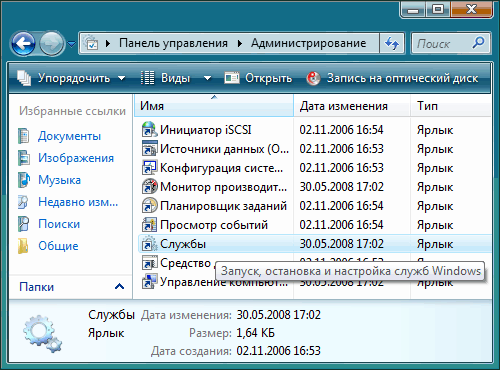The height and width of the screenshot is (370, 500).
Task: Select the Инициатор iSCSI item
Action: pyautogui.click(x=206, y=130)
